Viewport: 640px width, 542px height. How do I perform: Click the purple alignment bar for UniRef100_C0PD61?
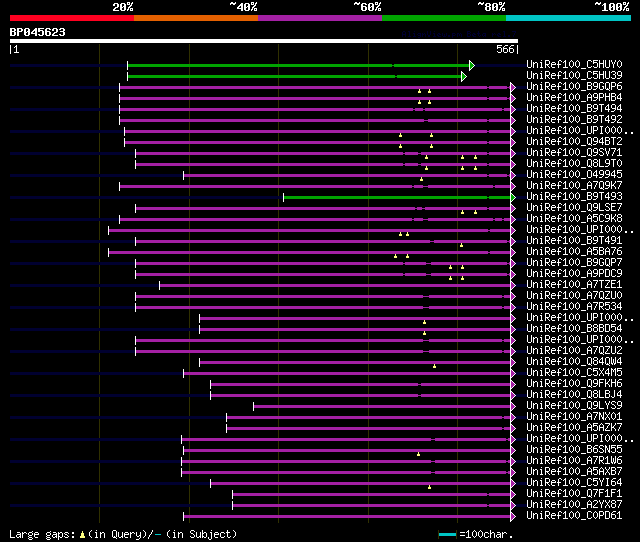[347, 517]
